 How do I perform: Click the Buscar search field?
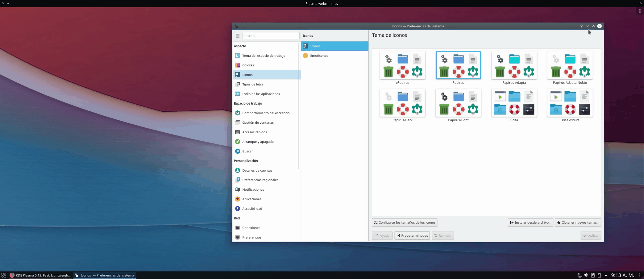coord(270,35)
